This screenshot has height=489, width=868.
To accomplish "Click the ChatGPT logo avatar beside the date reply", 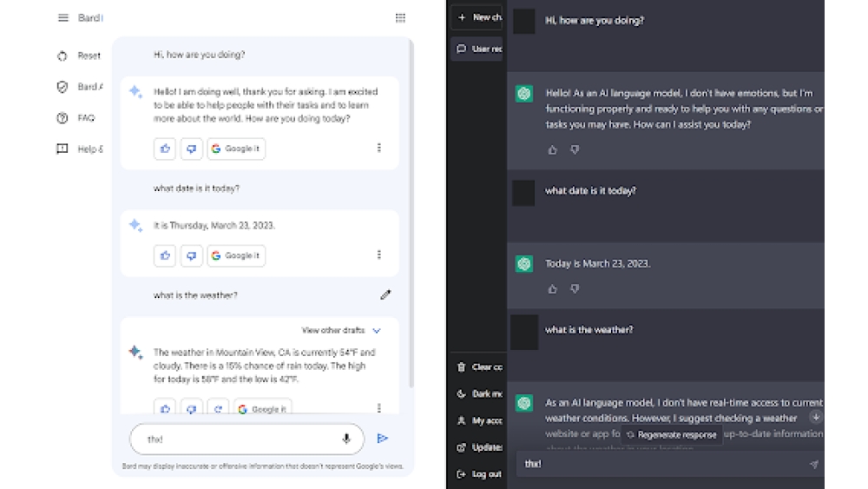I will click(524, 263).
